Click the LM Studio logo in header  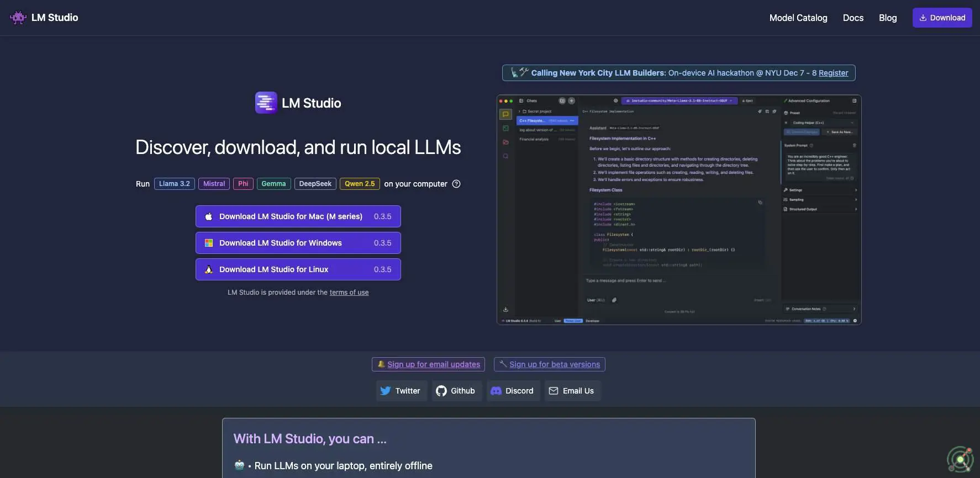(44, 18)
